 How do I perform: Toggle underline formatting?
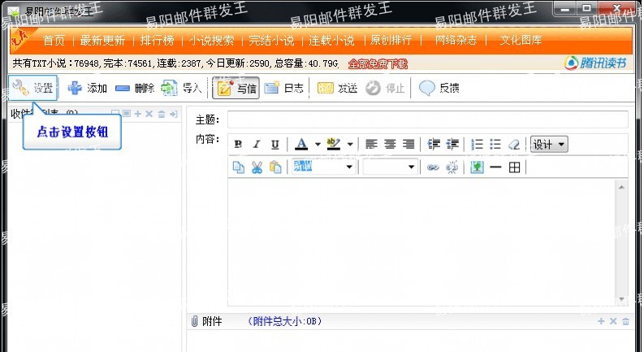pyautogui.click(x=274, y=145)
